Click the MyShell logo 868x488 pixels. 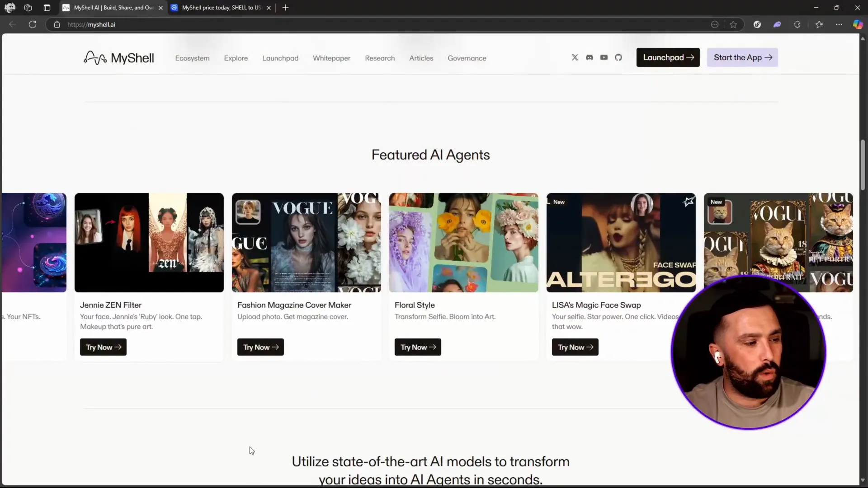pos(119,58)
